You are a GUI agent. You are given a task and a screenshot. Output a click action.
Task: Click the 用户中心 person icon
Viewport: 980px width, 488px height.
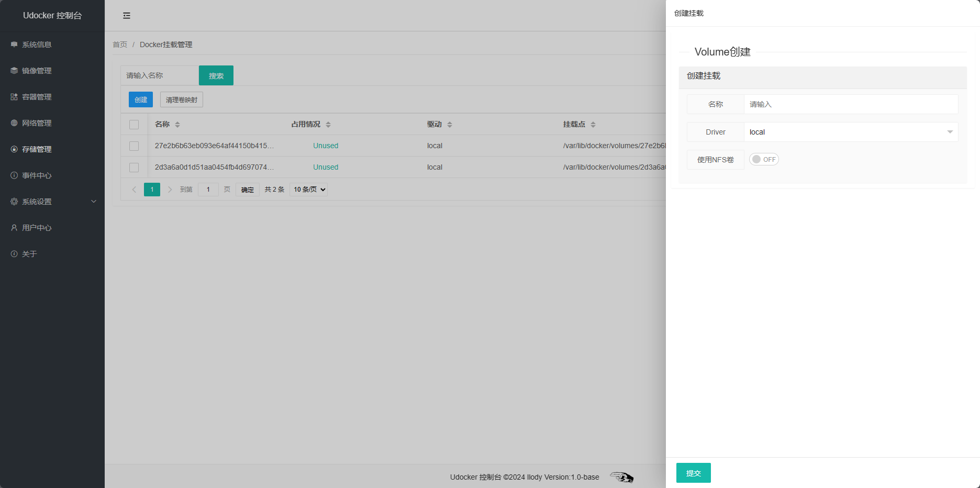click(x=14, y=228)
